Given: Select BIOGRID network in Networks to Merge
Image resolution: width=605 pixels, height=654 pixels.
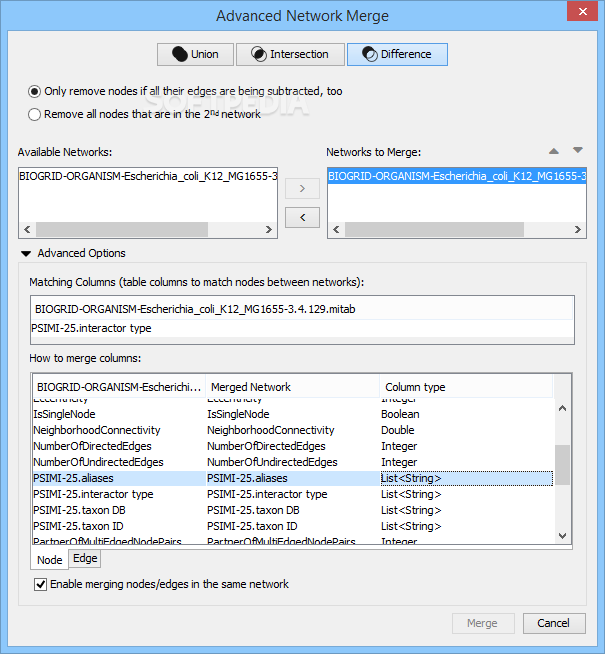Looking at the screenshot, I should (x=457, y=176).
